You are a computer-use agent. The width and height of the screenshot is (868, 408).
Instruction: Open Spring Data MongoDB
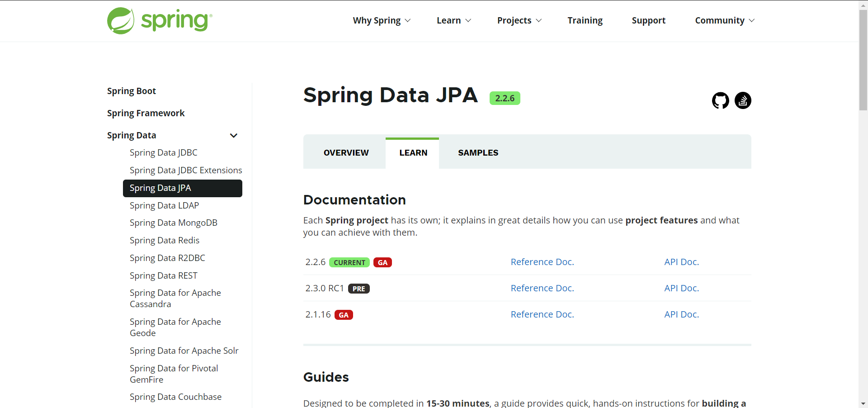(174, 223)
